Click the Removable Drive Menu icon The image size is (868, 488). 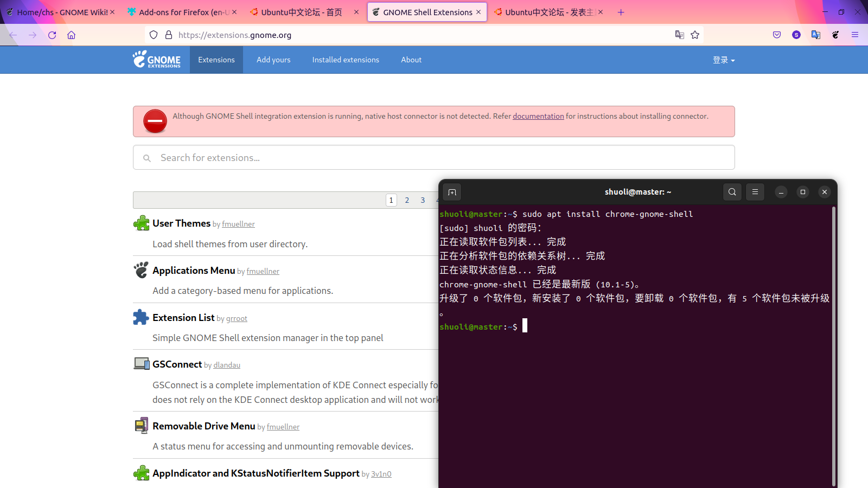point(142,426)
